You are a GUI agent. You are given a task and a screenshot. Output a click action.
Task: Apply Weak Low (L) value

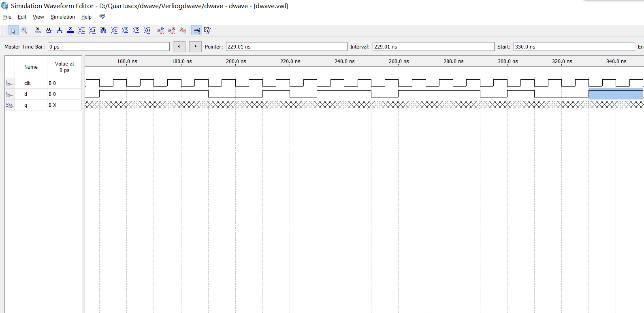[x=81, y=30]
